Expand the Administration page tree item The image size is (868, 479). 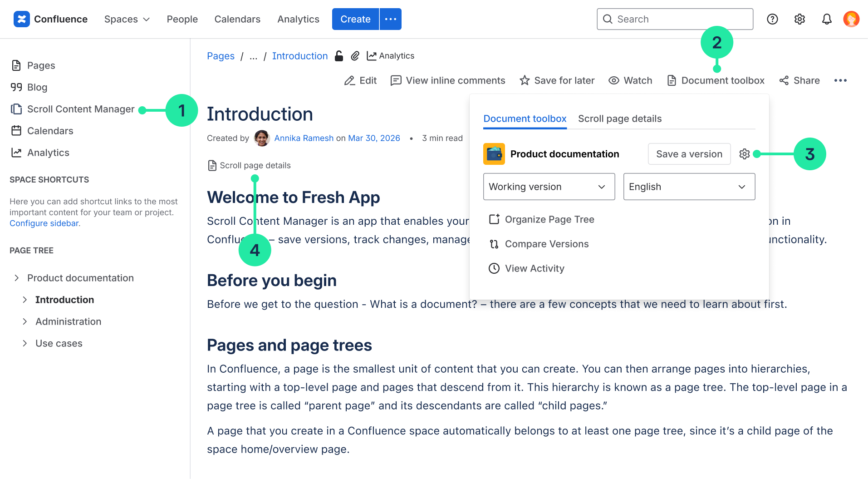click(25, 321)
